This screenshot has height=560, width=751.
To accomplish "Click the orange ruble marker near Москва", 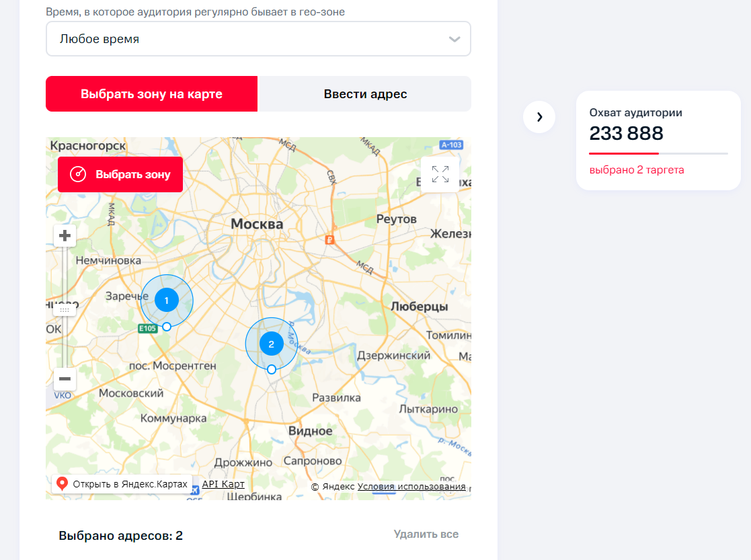I will coord(329,239).
